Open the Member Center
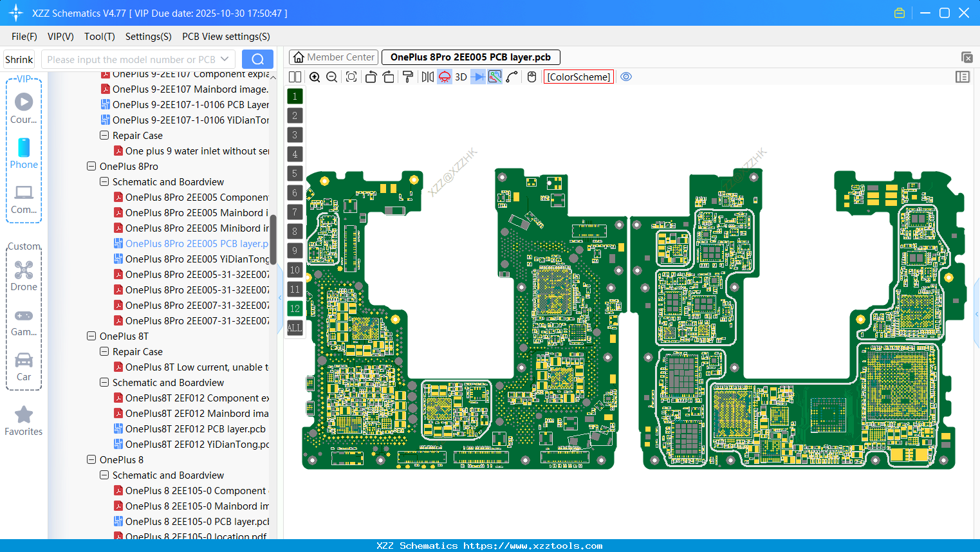The height and width of the screenshot is (552, 980). click(333, 57)
